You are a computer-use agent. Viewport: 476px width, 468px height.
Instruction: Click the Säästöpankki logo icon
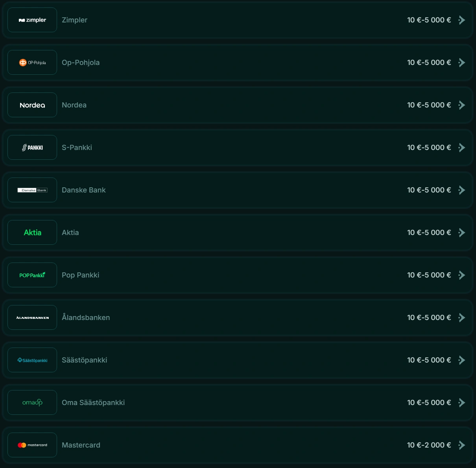coord(32,360)
